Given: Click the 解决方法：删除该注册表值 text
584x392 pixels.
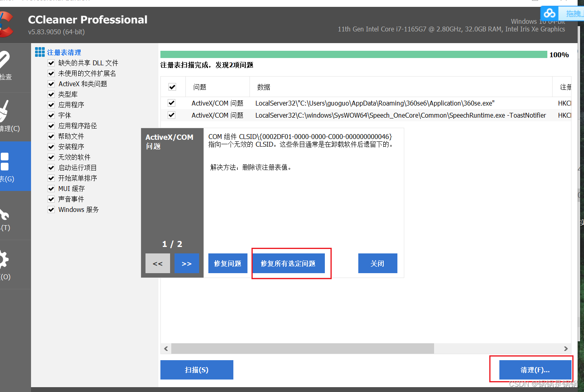Looking at the screenshot, I should click(x=251, y=167).
